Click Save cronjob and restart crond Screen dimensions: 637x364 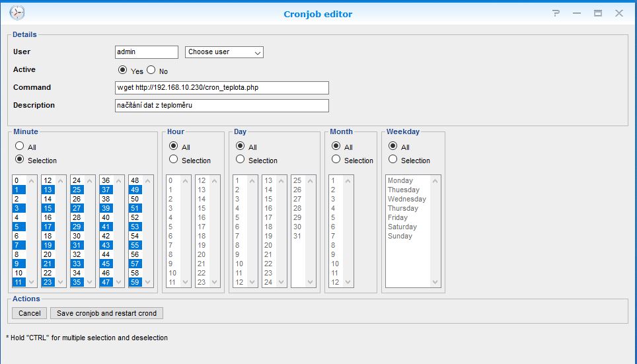(106, 313)
